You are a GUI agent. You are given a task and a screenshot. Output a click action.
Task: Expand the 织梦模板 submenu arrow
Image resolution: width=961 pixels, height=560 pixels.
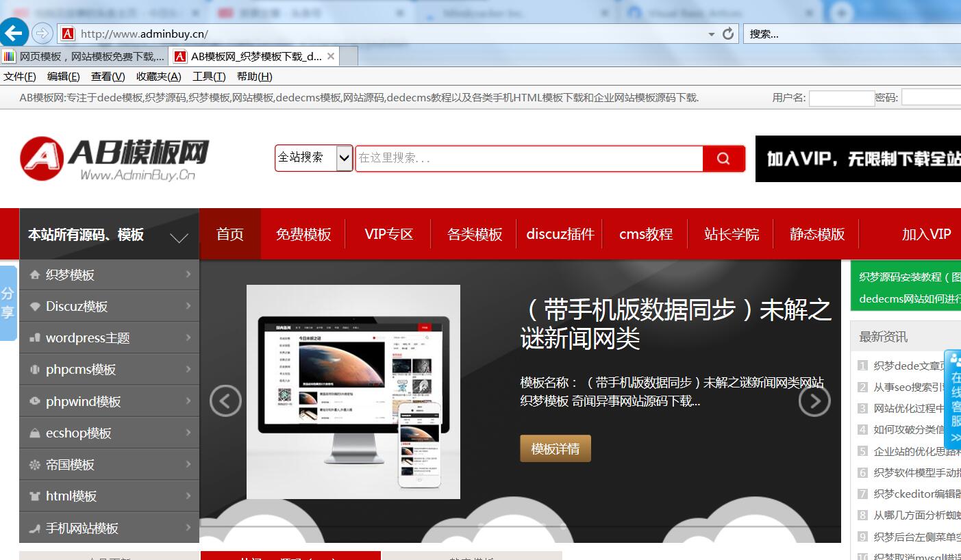click(x=190, y=275)
